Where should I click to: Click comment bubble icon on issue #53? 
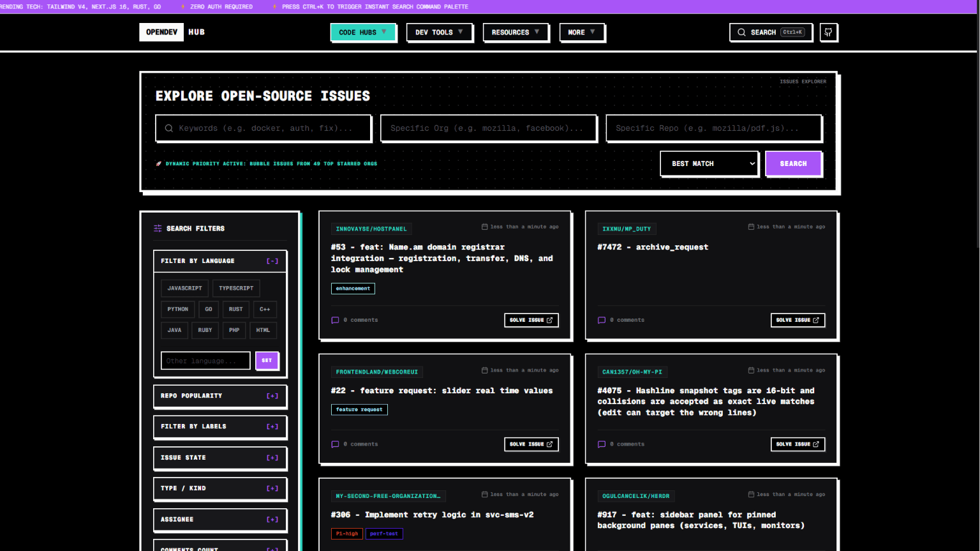click(335, 320)
